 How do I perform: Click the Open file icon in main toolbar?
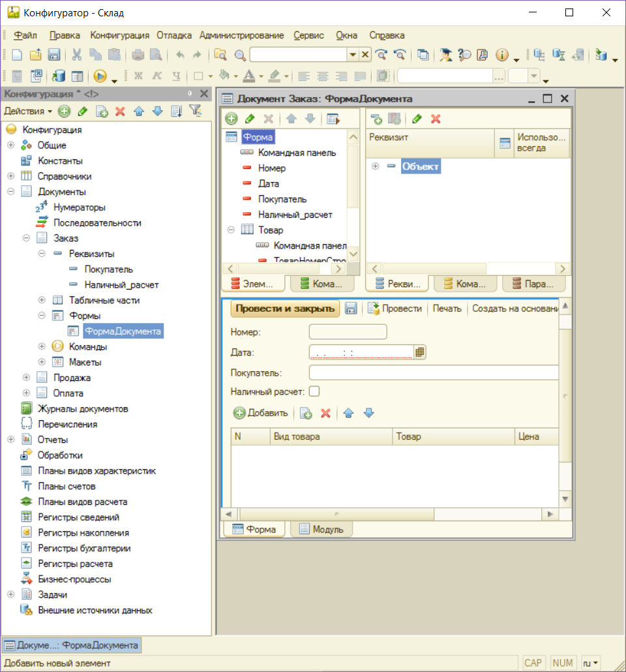click(x=36, y=55)
